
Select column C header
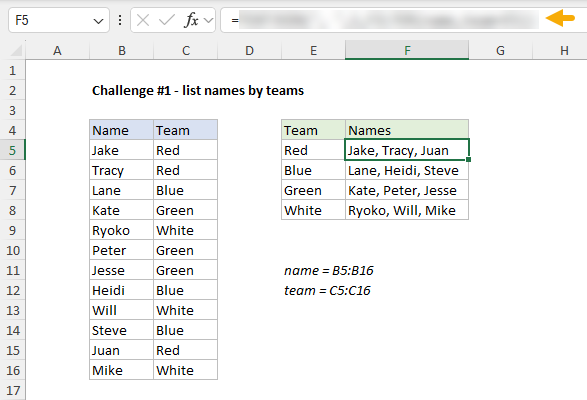[186, 50]
